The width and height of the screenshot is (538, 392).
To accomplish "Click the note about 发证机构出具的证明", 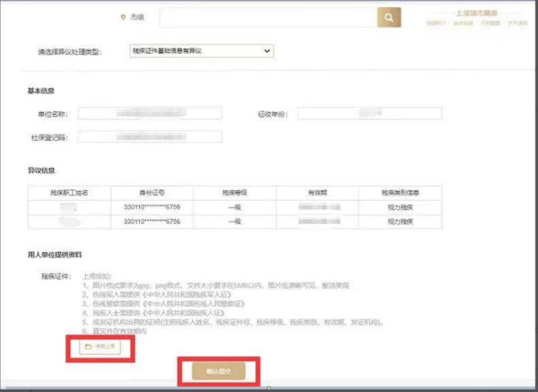I will (x=233, y=322).
